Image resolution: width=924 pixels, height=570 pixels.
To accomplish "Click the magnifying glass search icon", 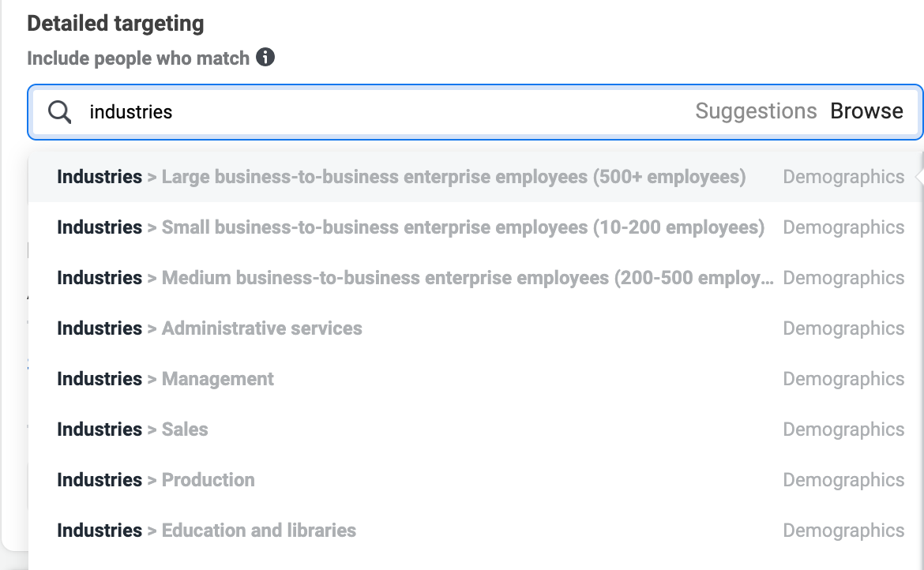I will (x=59, y=112).
